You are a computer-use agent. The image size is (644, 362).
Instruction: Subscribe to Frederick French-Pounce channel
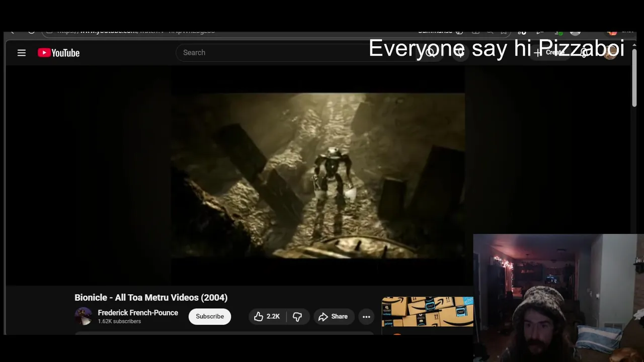(x=210, y=316)
